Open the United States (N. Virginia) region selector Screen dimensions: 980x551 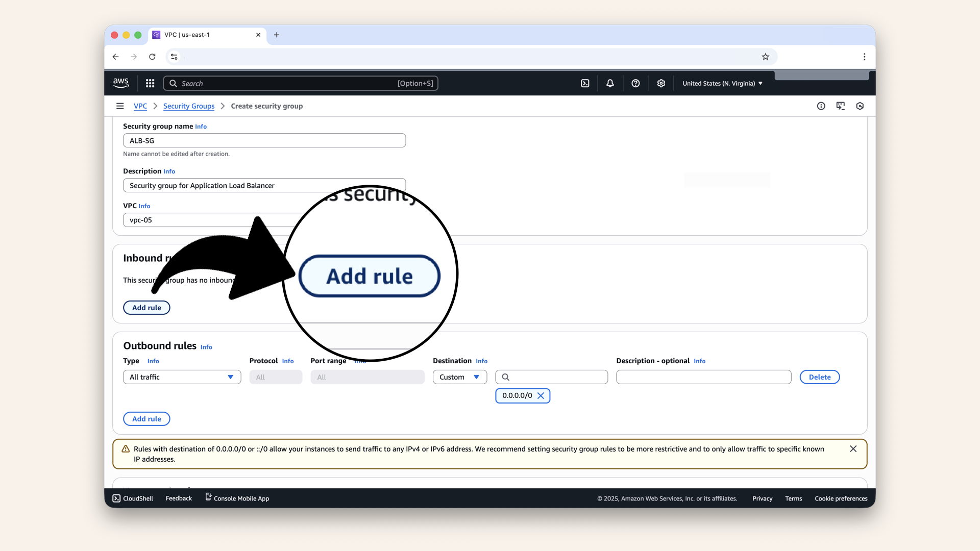click(721, 83)
